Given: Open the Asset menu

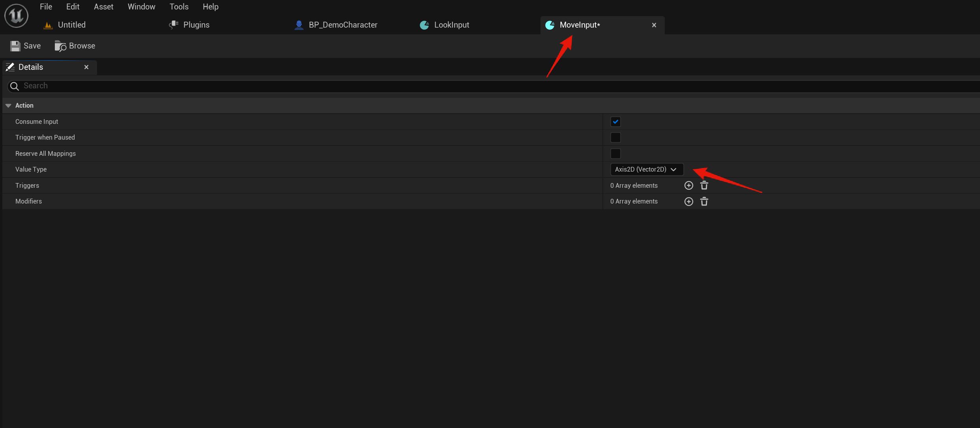Looking at the screenshot, I should (x=103, y=7).
